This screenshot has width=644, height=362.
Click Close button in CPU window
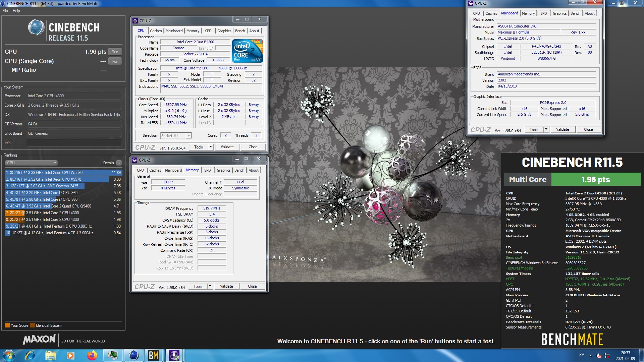point(253,147)
